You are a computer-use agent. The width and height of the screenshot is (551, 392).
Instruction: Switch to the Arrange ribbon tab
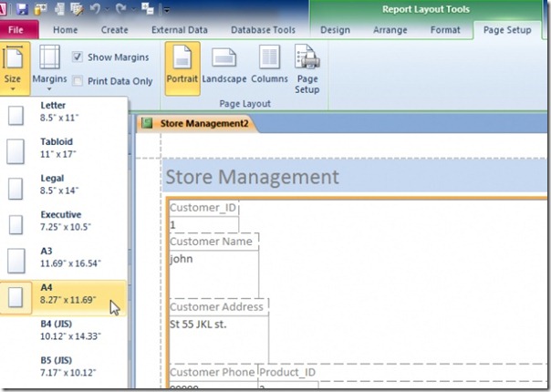(x=390, y=30)
